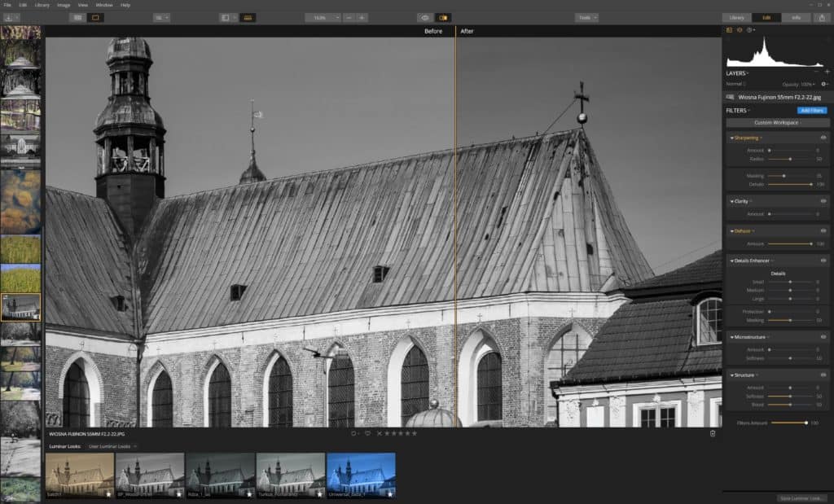The width and height of the screenshot is (834, 504).
Task: Open the Image menu
Action: 64,5
